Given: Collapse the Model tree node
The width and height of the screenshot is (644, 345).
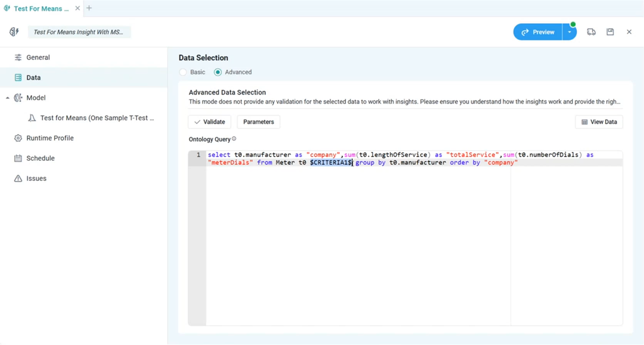Looking at the screenshot, I should [x=7, y=98].
